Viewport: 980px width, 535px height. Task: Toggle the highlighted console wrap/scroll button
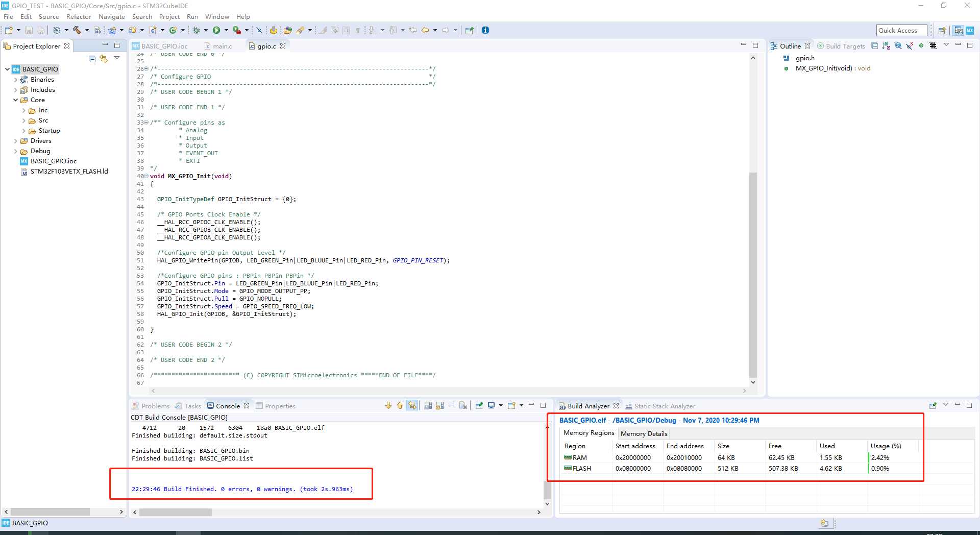(412, 405)
